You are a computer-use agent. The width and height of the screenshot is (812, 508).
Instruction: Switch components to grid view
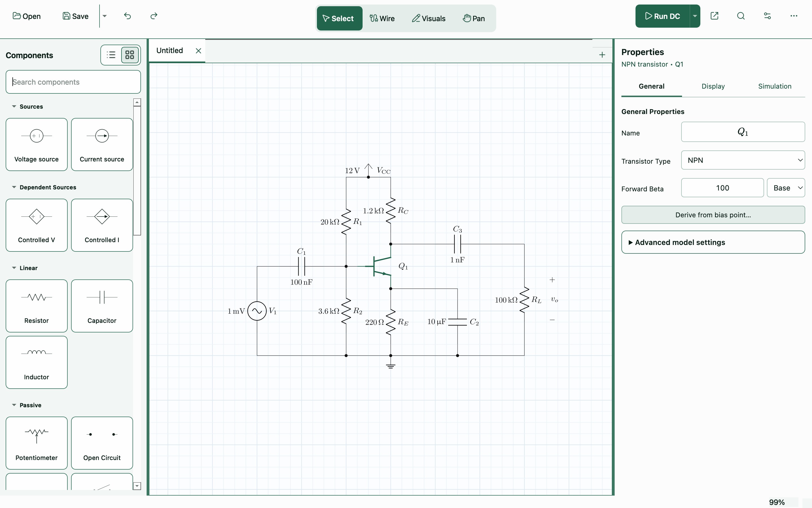click(130, 55)
